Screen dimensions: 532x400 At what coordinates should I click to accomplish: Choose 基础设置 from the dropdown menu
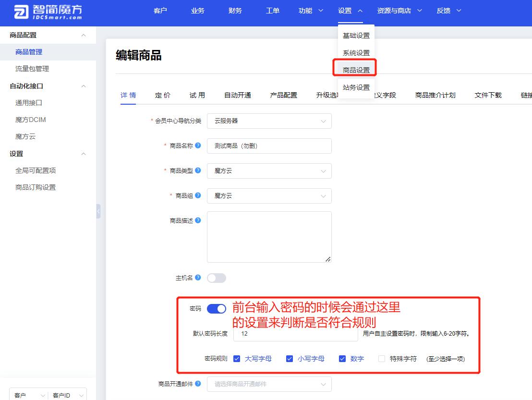point(356,35)
